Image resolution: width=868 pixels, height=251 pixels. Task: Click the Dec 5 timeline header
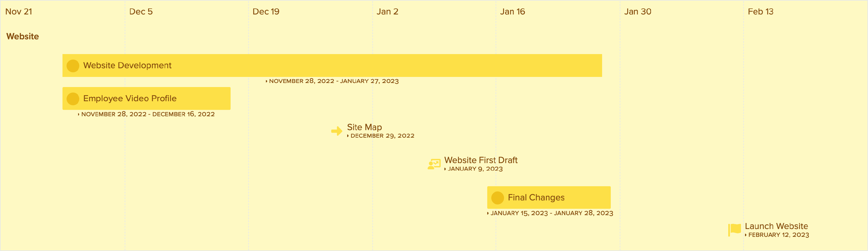141,12
